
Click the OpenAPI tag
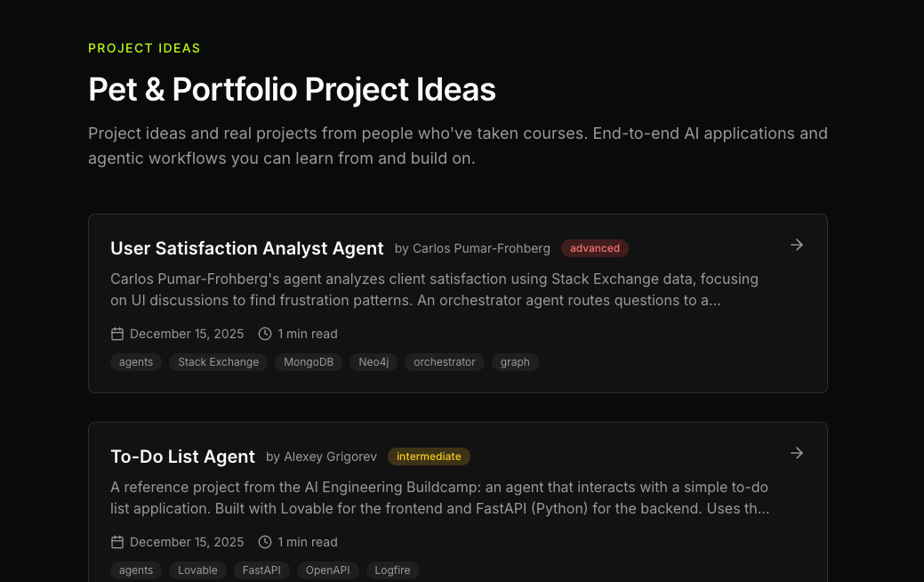tap(327, 570)
